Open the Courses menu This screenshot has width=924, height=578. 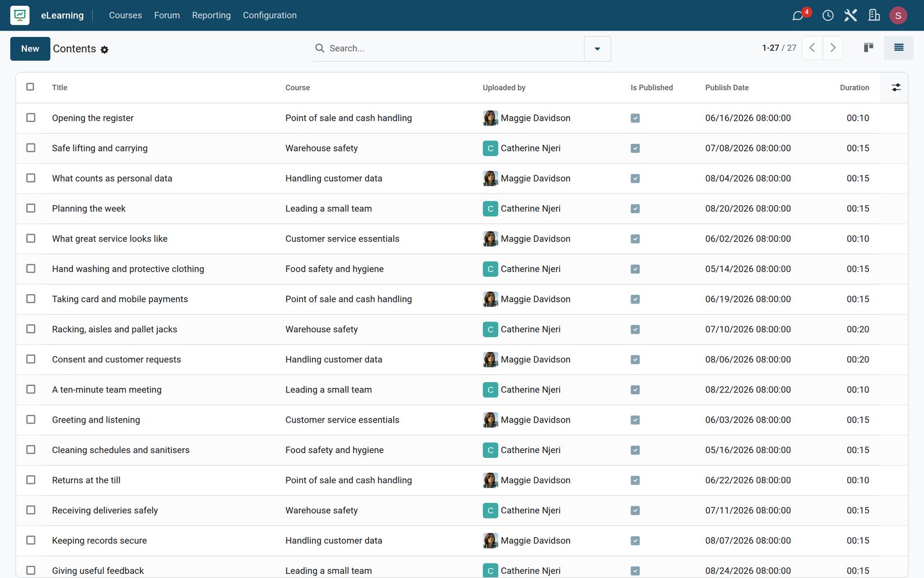tap(125, 16)
